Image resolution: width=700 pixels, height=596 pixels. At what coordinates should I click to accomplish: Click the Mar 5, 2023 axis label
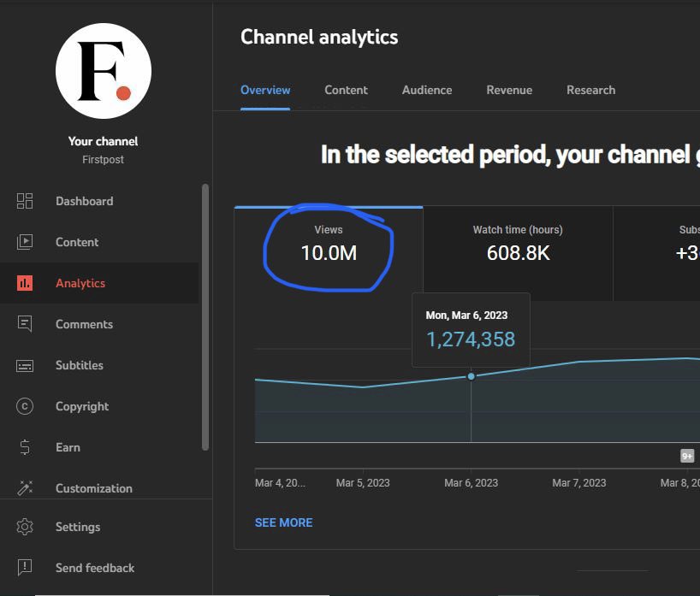point(363,483)
